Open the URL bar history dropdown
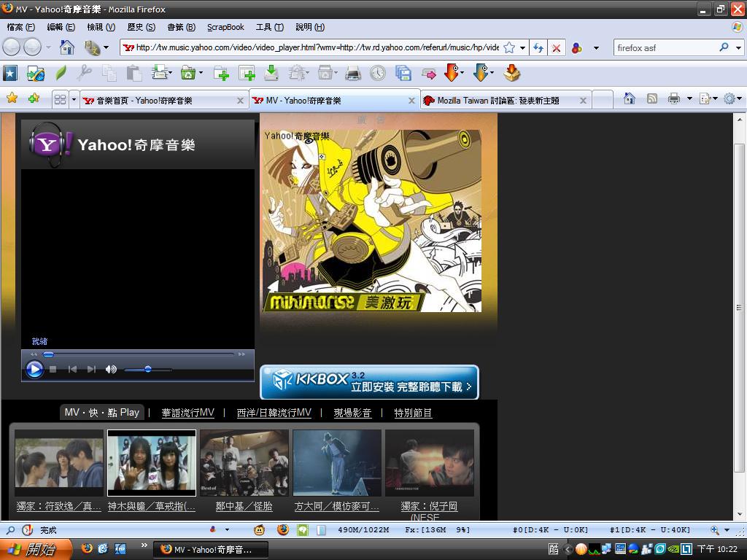 (x=522, y=47)
